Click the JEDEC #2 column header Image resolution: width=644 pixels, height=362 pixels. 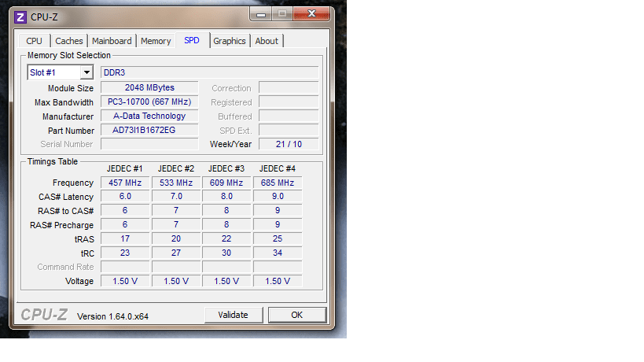click(176, 169)
